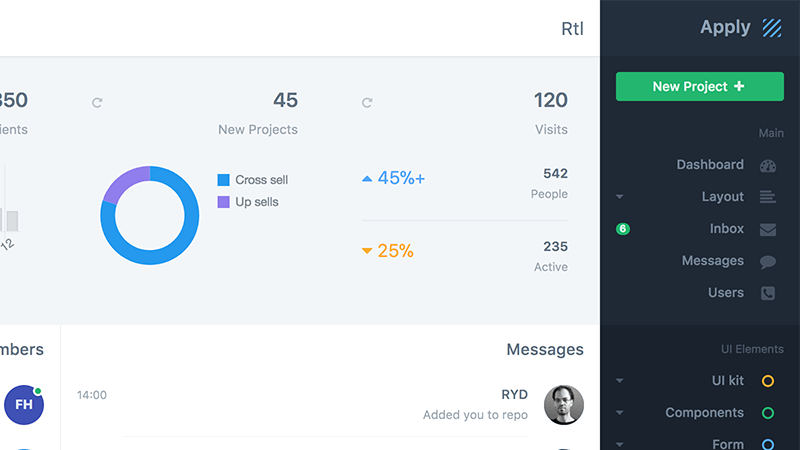Click the Messages speech bubble icon
The width and height of the screenshot is (800, 450).
pyautogui.click(x=767, y=262)
